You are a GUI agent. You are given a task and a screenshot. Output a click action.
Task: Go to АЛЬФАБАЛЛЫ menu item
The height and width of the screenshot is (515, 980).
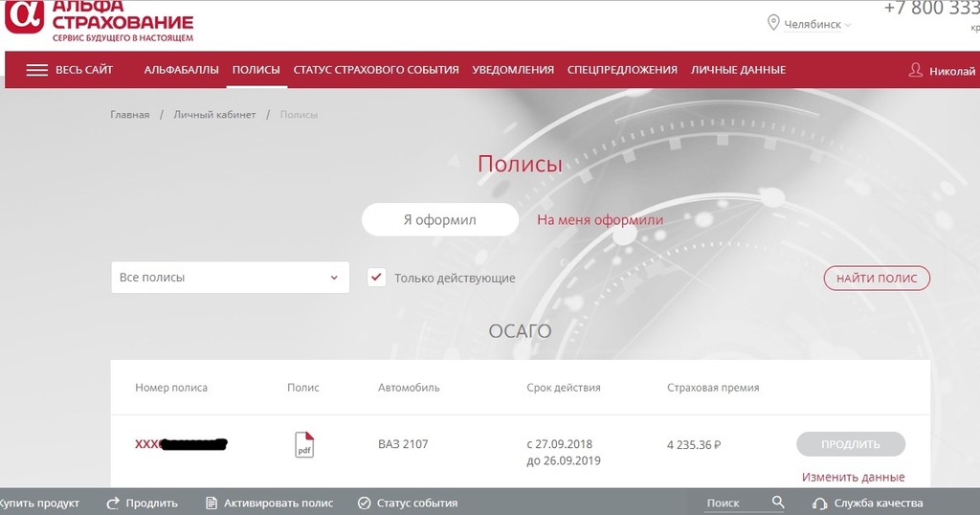[181, 70]
